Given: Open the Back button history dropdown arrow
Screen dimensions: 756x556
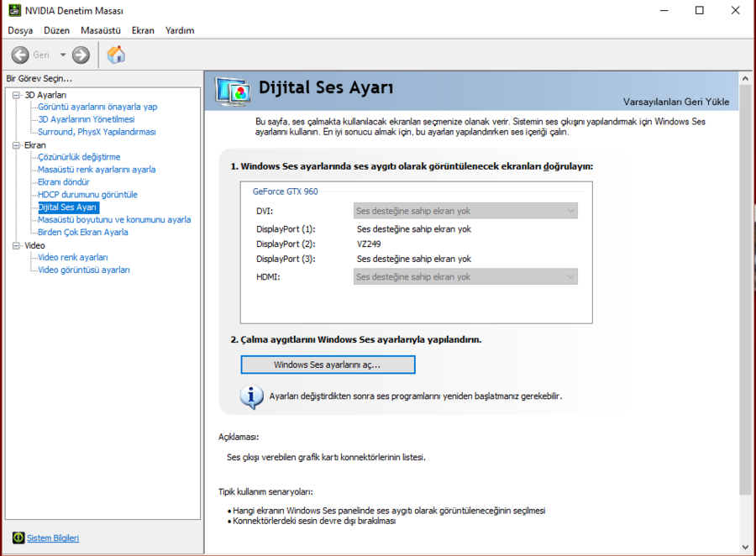Looking at the screenshot, I should (x=62, y=55).
